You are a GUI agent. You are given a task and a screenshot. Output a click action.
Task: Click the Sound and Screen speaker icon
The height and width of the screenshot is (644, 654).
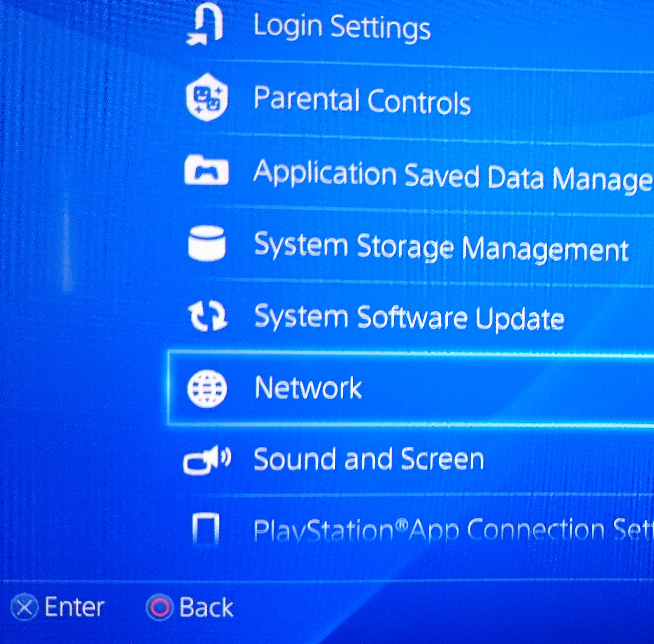pos(207,460)
